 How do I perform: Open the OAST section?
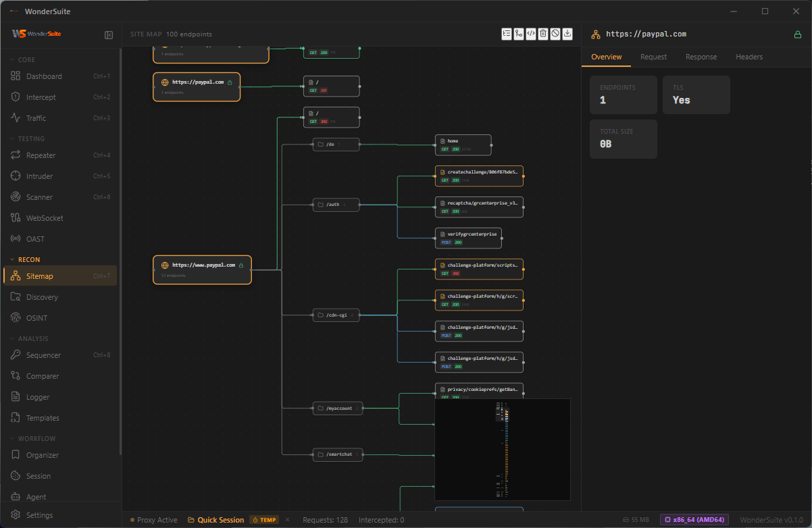[x=60, y=239]
